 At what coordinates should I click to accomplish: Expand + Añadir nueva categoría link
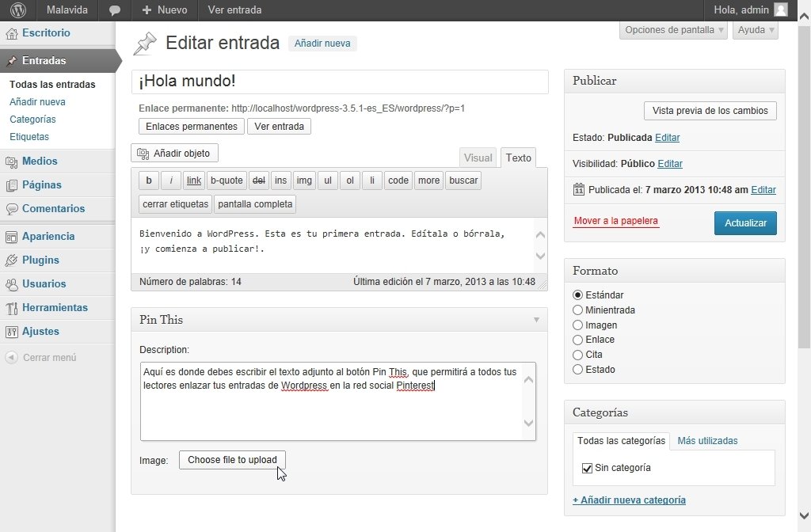pos(629,500)
